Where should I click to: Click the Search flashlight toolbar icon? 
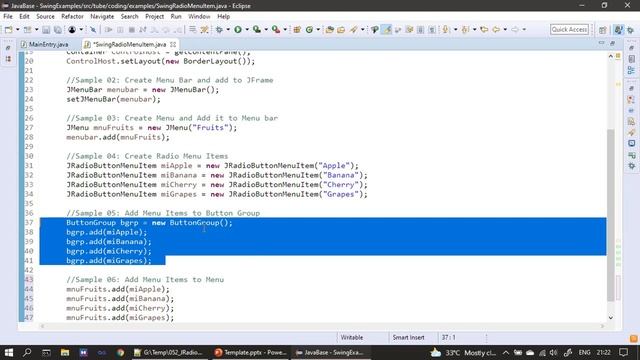pyautogui.click(x=353, y=30)
